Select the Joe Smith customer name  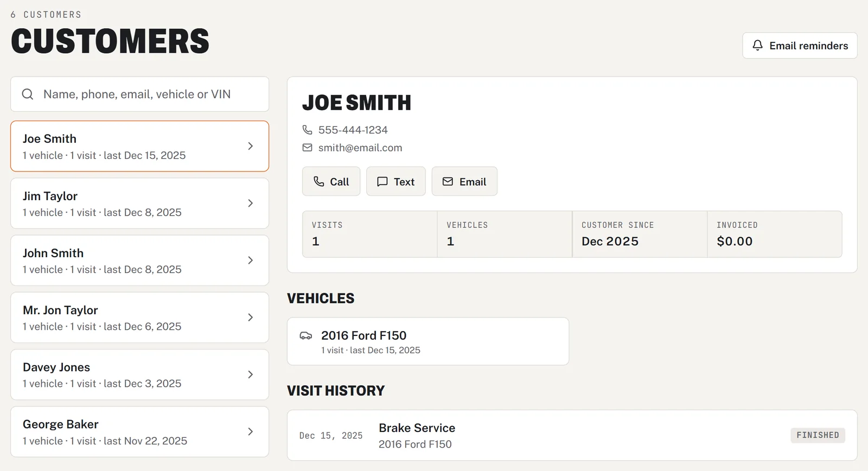(49, 138)
